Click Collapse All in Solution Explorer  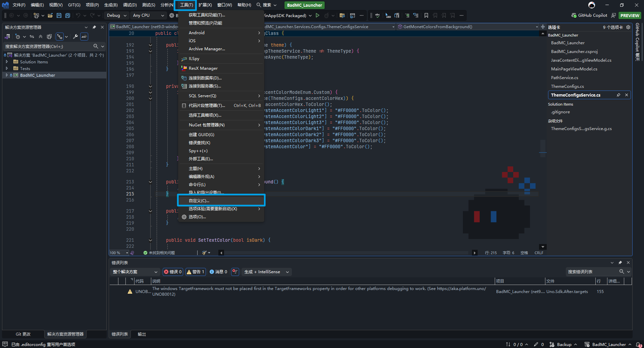(x=41, y=37)
